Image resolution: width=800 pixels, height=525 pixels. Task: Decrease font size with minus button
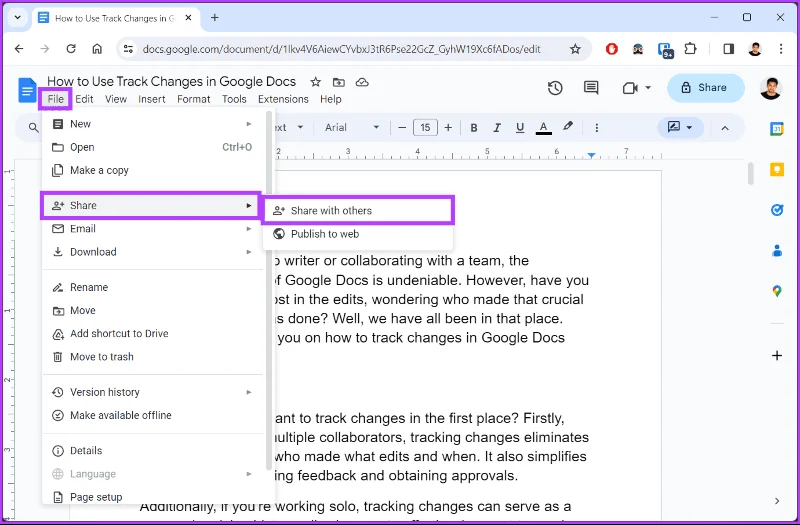402,128
